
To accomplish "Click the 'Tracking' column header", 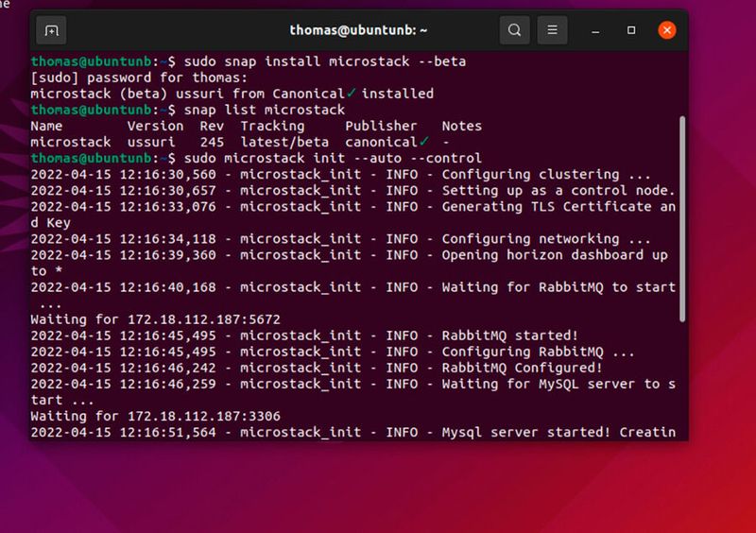I will [x=272, y=126].
